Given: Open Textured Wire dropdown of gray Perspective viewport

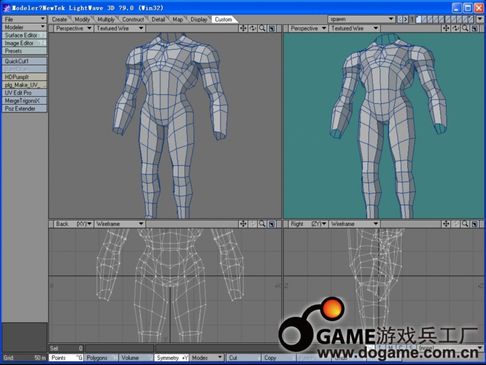Looking at the screenshot, I should click(x=119, y=28).
